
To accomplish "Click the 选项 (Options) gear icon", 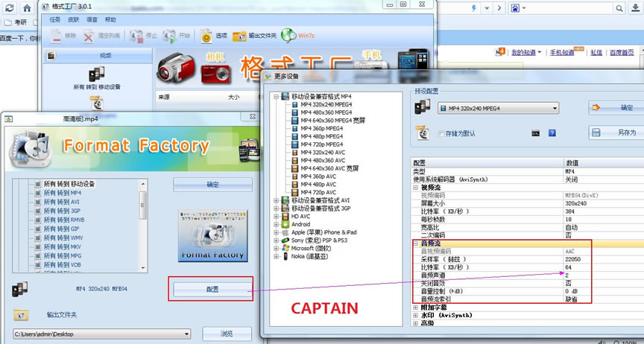I will click(x=206, y=35).
